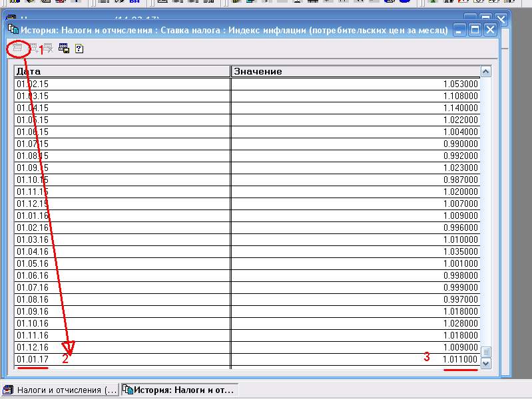Select date cell 01.10.16
Viewport: 532px width, 399px height.
(122, 323)
